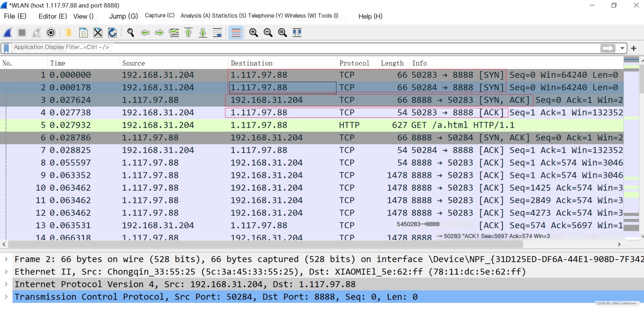Click horizontal scrollbar of packet list

266,245
